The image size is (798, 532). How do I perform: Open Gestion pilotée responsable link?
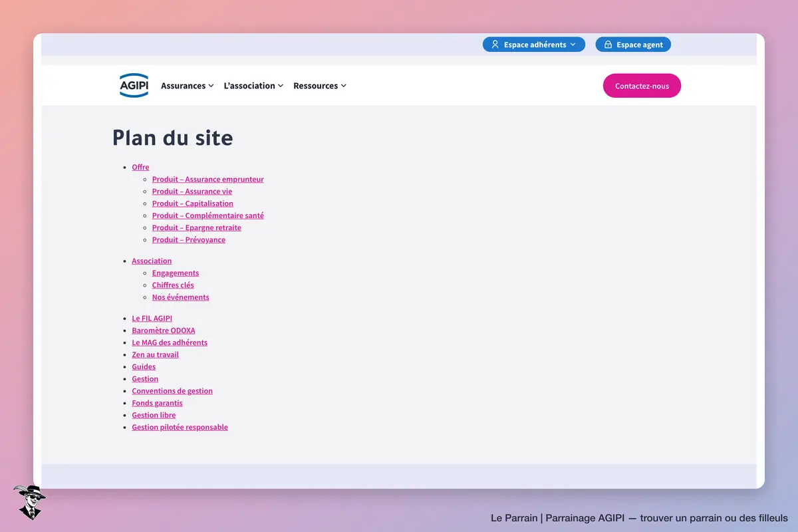180,428
